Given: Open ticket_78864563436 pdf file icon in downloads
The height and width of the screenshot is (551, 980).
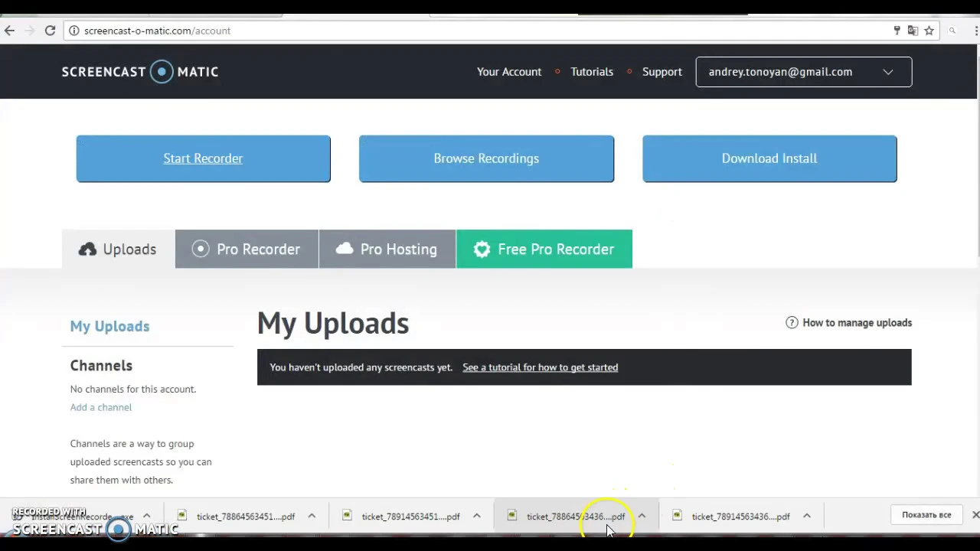Looking at the screenshot, I should pyautogui.click(x=512, y=516).
